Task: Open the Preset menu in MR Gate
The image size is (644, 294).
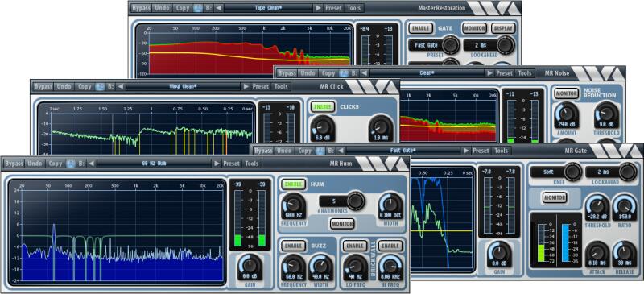Action: coord(481,151)
